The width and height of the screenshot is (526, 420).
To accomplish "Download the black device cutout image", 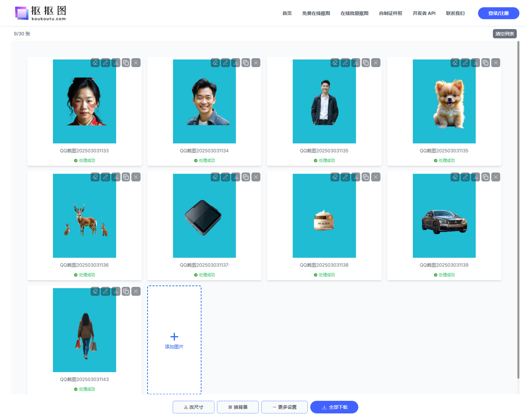I will 236,177.
